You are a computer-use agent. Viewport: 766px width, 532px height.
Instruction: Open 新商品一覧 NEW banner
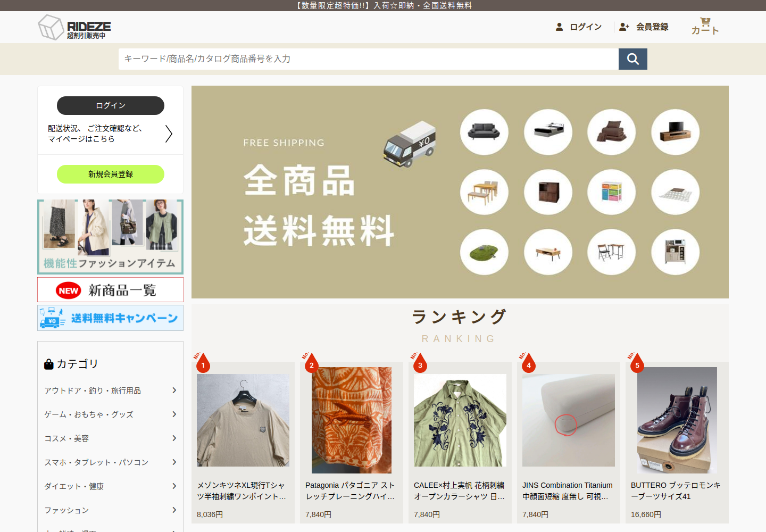tap(111, 290)
